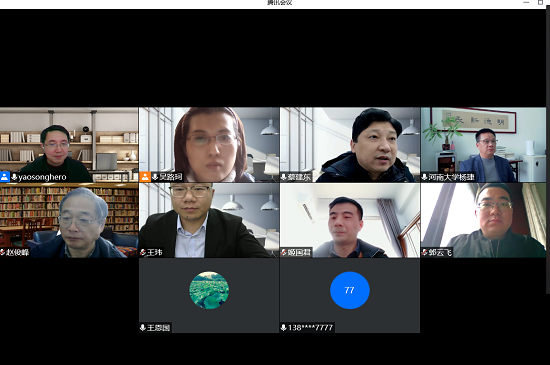This screenshot has height=365, width=550.
Task: Click the 王玮 name label
Action: point(155,252)
